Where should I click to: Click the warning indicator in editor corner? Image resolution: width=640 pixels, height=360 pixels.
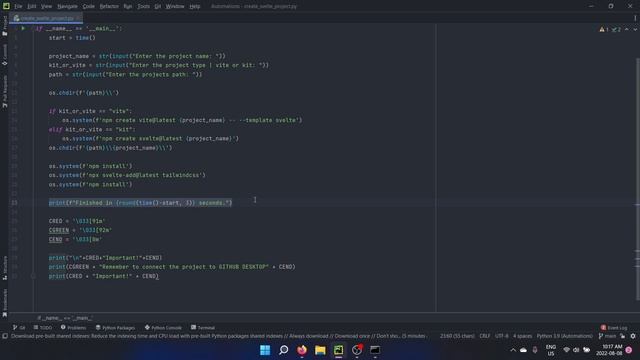coord(604,29)
